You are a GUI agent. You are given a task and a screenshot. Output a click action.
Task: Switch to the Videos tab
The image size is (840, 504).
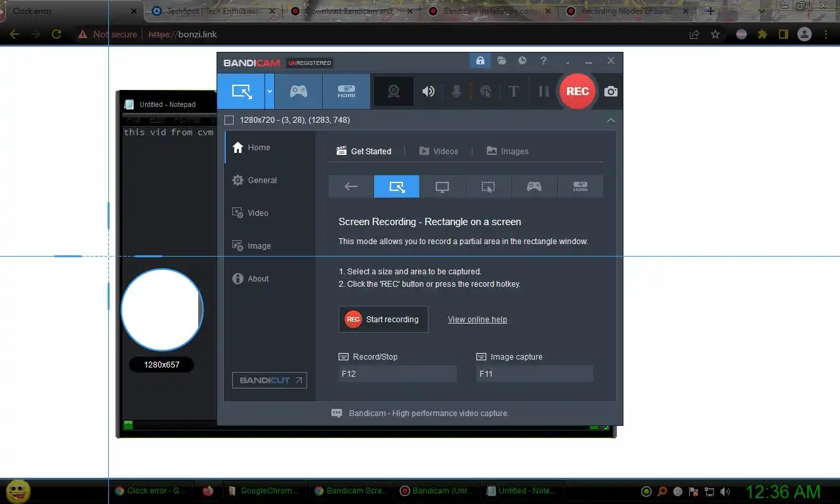click(438, 151)
